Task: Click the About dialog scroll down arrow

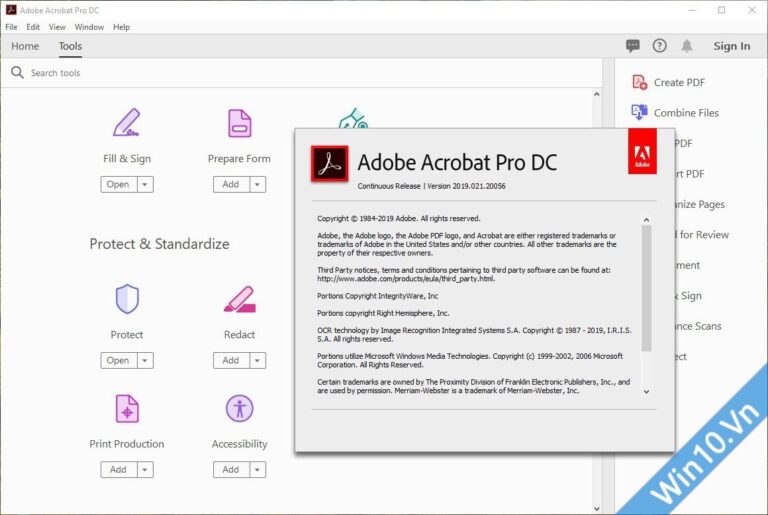Action: coord(647,392)
